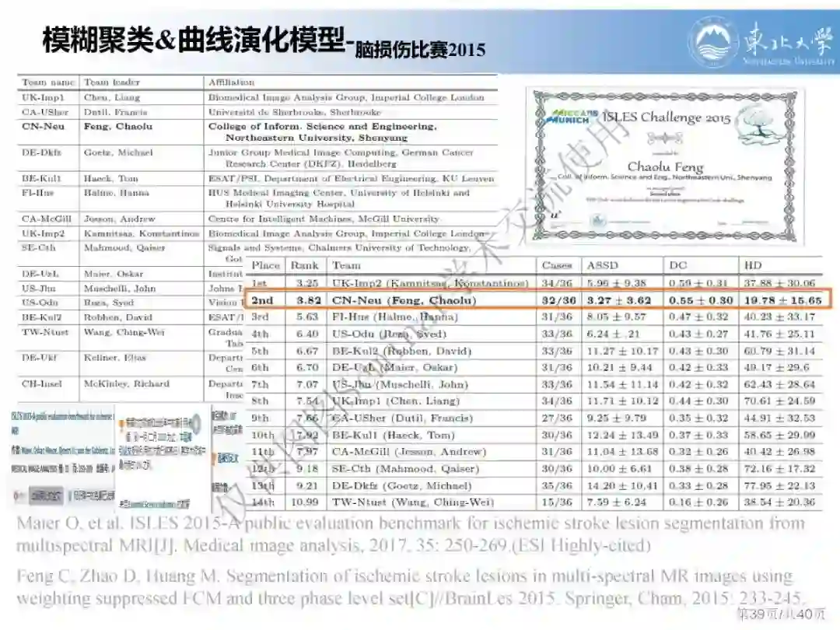Open the Feng C. BrainLes 2015 citation

pyautogui.click(x=411, y=587)
